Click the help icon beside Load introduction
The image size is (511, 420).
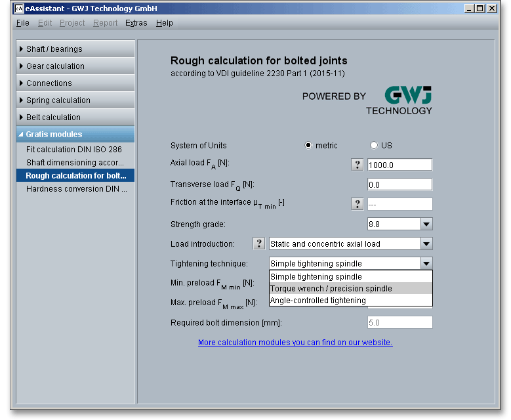259,243
